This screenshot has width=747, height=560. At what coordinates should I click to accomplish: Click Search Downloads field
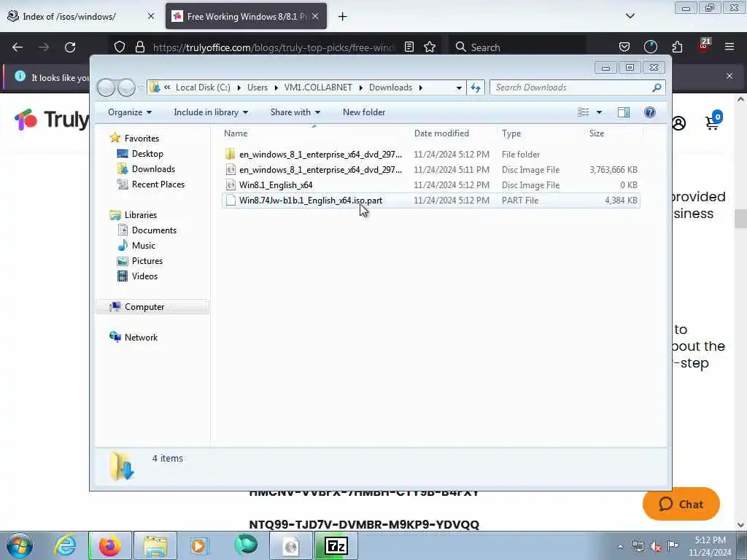578,87
